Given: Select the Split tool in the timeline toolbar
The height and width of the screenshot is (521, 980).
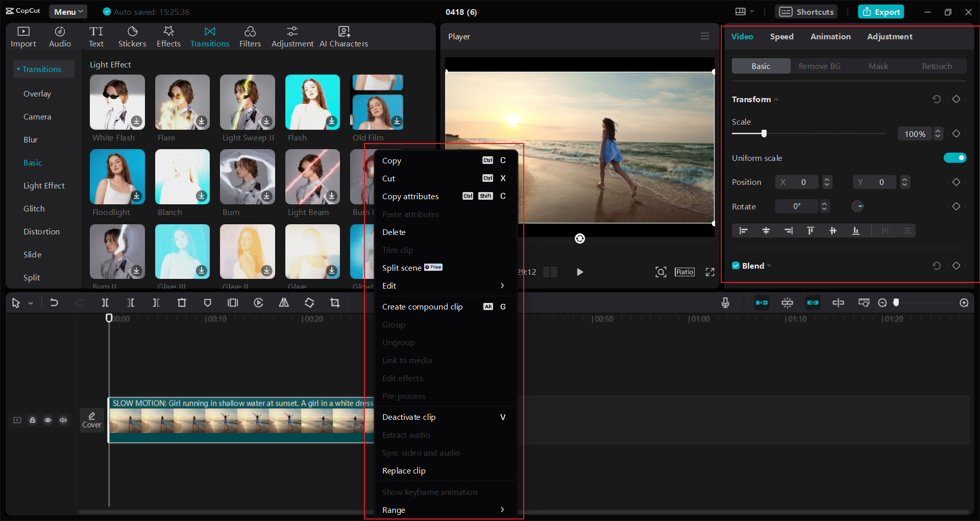Looking at the screenshot, I should 105,302.
